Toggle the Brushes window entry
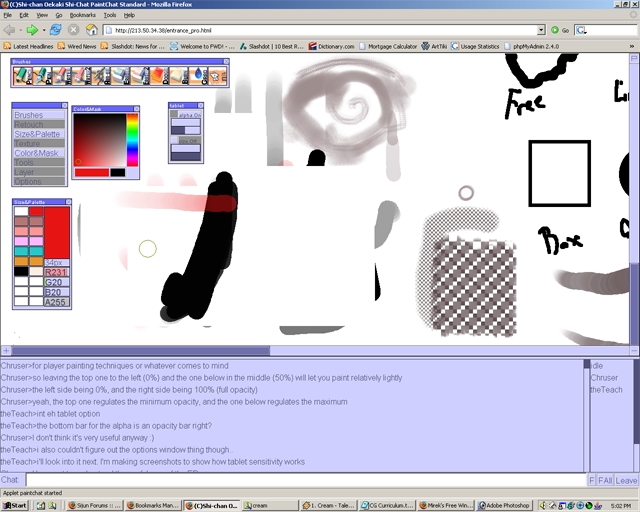The height and width of the screenshot is (512, 640). click(39, 115)
